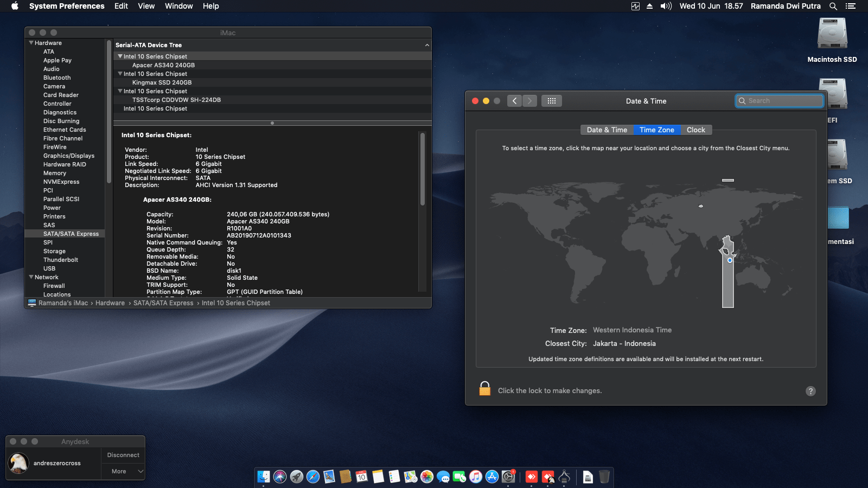Screen dimensions: 868x488
Task: Collapse the Network section in sidebar
Action: coord(31,277)
